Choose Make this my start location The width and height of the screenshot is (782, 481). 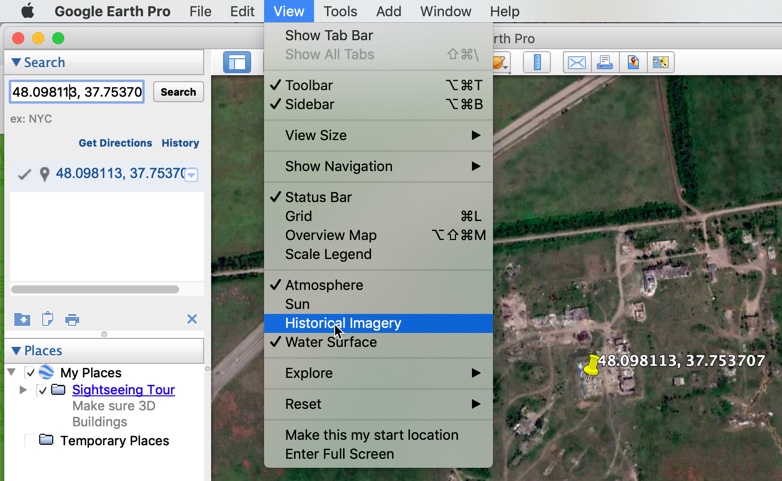(x=378, y=435)
